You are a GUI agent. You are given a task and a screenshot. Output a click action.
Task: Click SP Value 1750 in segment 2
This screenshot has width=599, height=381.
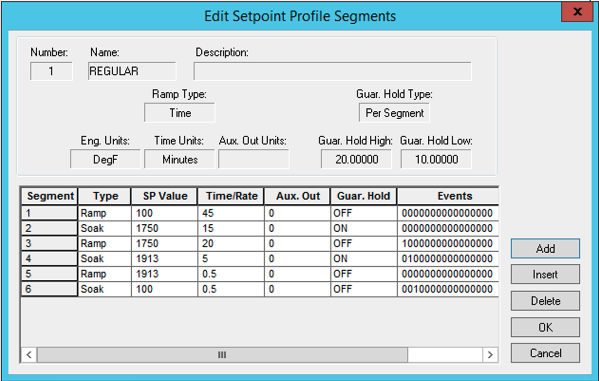(x=165, y=228)
